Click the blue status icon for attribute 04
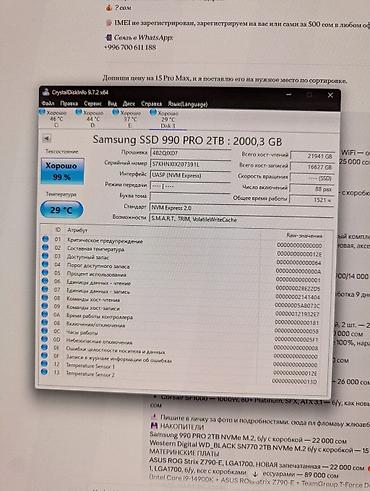The height and width of the screenshot is (491, 370). pyautogui.click(x=45, y=264)
